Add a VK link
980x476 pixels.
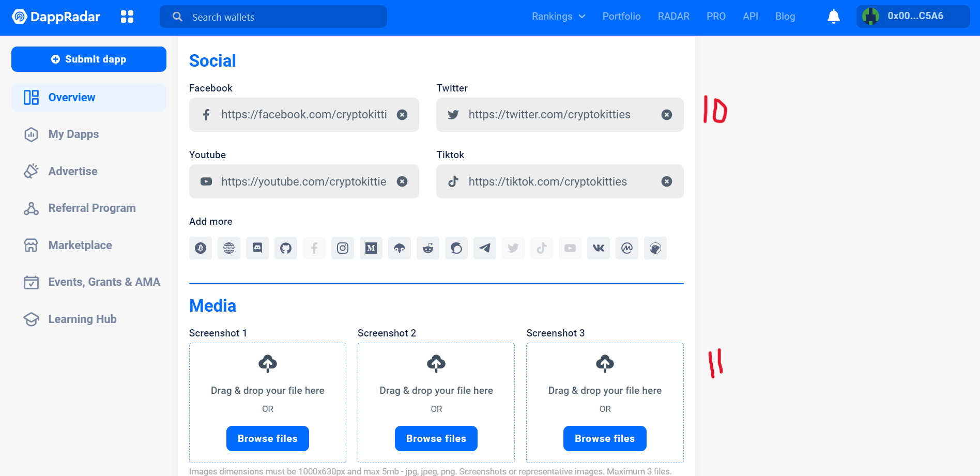[x=599, y=248]
